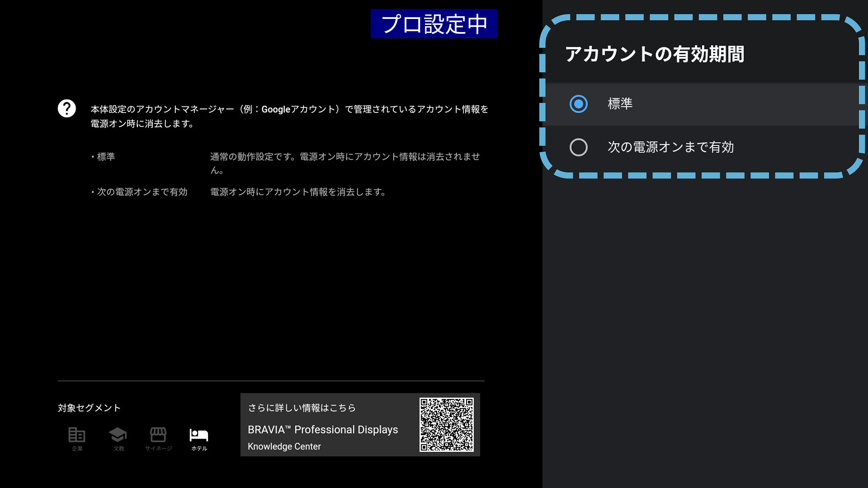868x488 pixels.
Task: Click 次の電源オンまで有効 bullet in description
Action: (x=142, y=192)
